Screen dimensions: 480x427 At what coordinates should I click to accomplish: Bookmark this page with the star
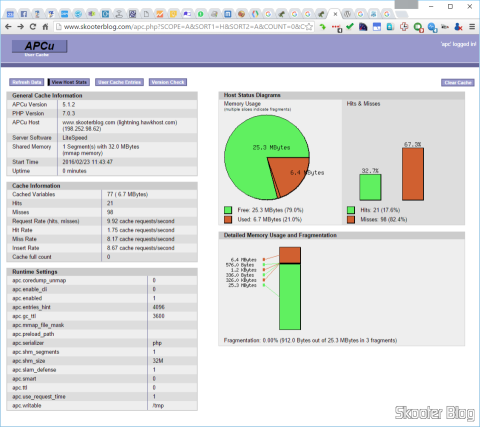(309, 27)
